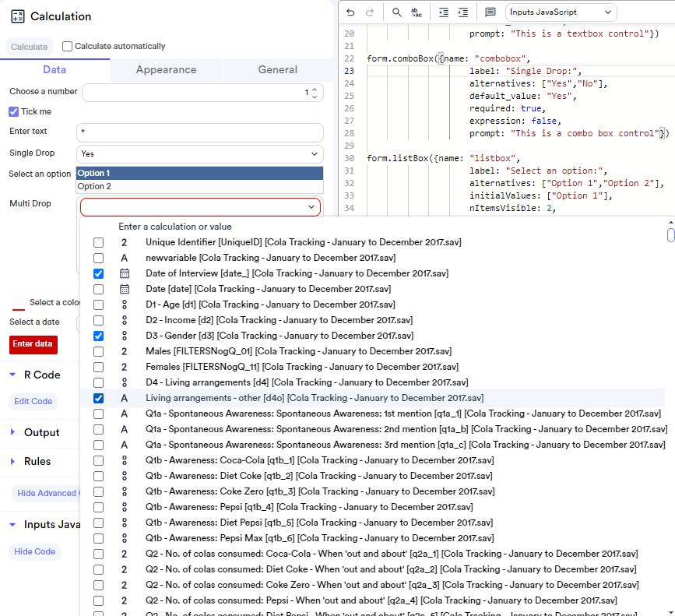Viewport: 675px width, 616px height.
Task: Click the red color swatch line
Action: point(18,308)
